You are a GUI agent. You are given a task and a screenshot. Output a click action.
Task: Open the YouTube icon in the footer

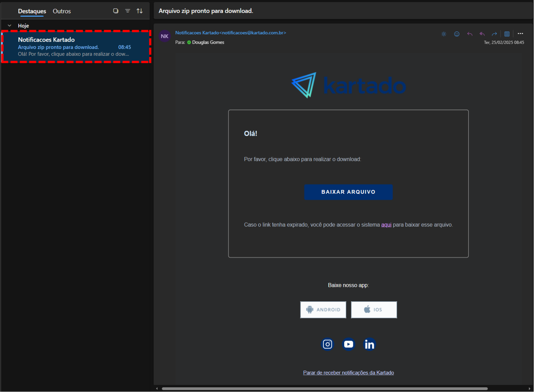(x=348, y=344)
